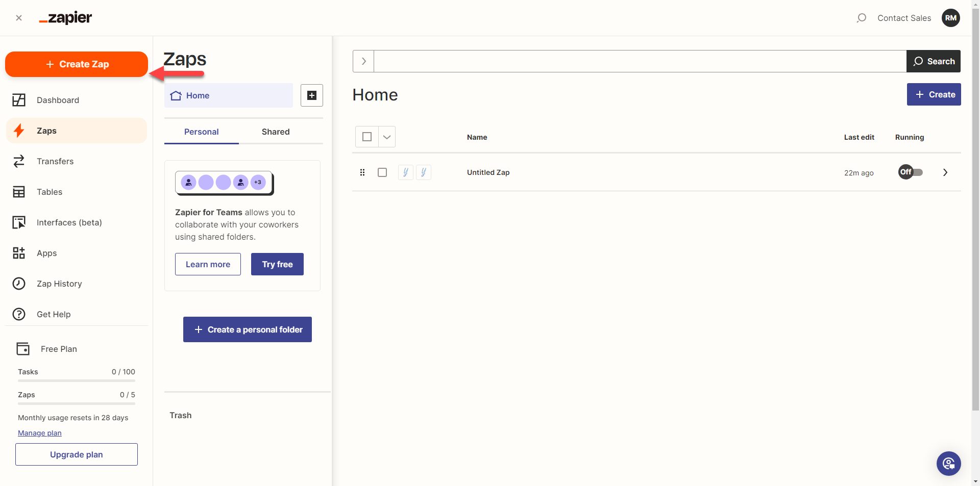980x486 pixels.
Task: Go to Transfers in the sidebar
Action: [x=77, y=161]
